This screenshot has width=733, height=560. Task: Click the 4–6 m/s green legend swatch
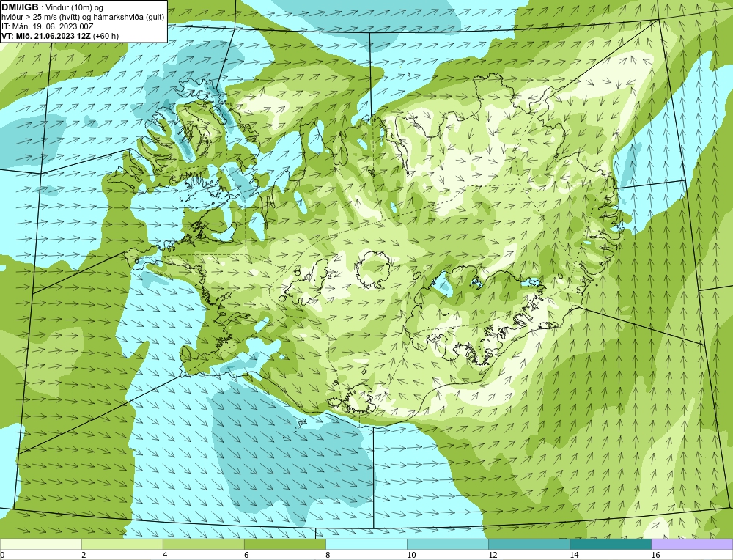(x=203, y=544)
